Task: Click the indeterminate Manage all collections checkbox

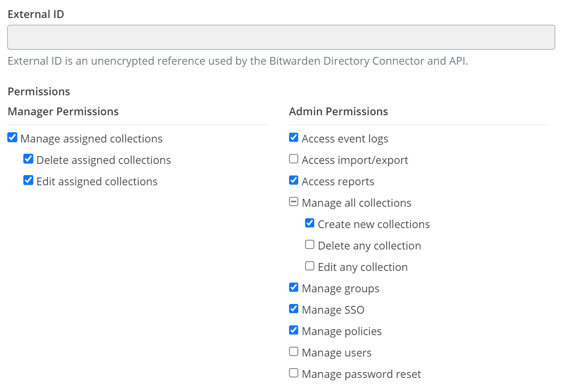Action: click(293, 201)
